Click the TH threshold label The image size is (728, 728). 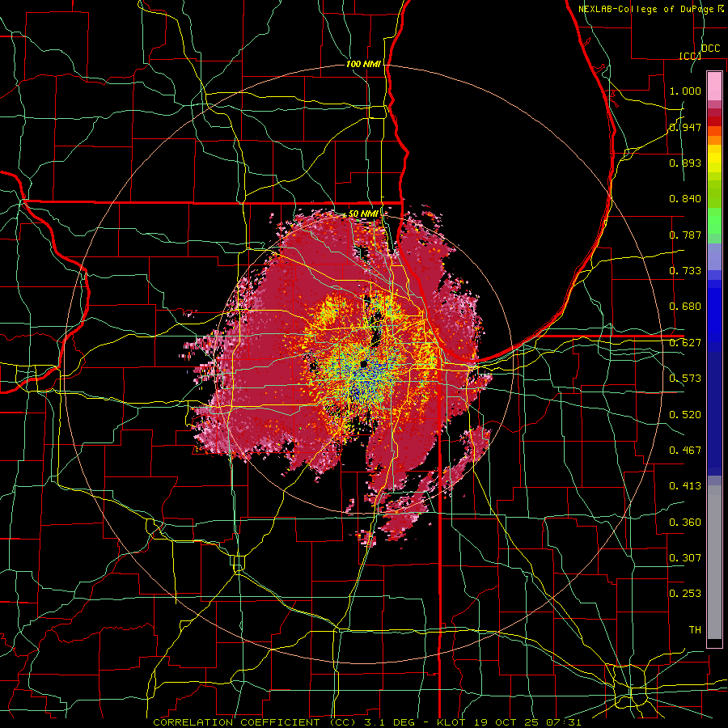pos(695,630)
